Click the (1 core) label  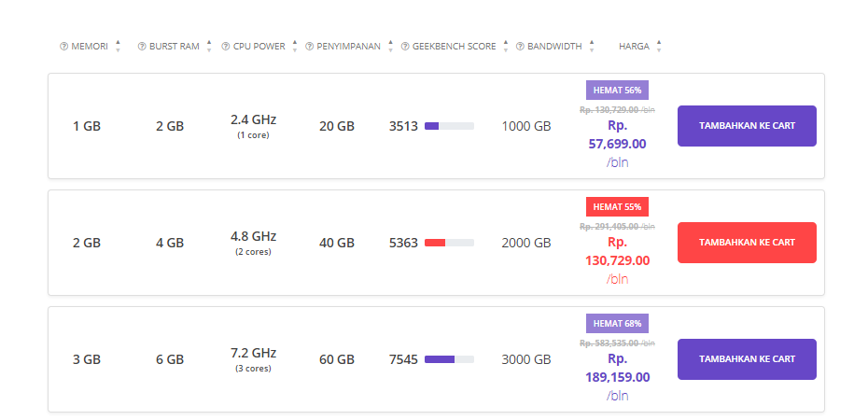pyautogui.click(x=254, y=135)
